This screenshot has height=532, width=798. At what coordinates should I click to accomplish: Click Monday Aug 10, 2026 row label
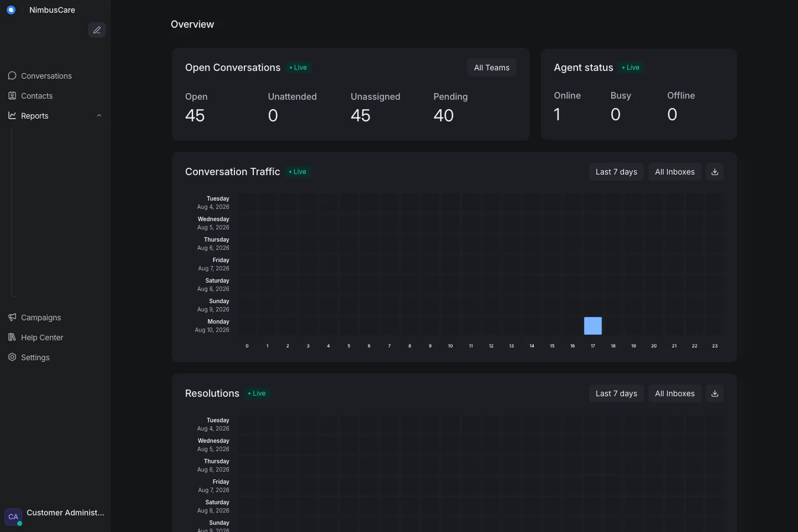click(x=212, y=326)
